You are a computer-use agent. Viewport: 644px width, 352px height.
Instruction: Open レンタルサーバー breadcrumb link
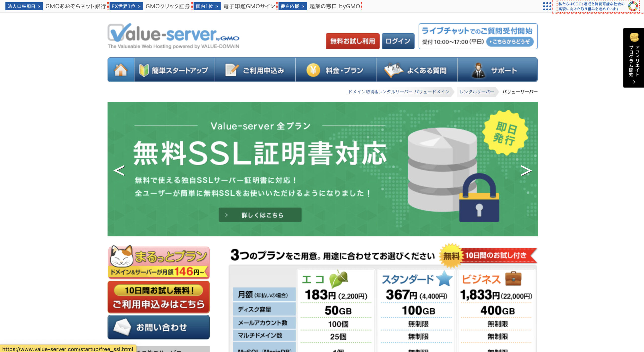[477, 92]
